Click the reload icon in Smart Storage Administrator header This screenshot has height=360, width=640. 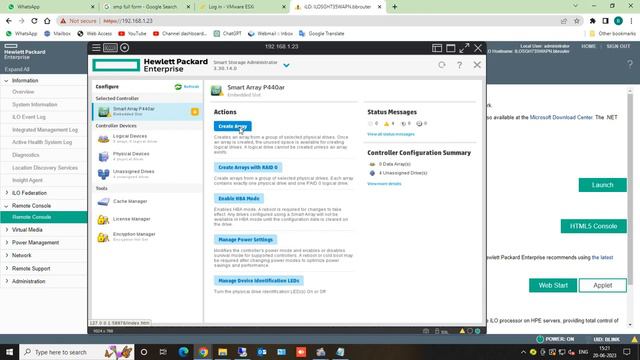[x=442, y=65]
